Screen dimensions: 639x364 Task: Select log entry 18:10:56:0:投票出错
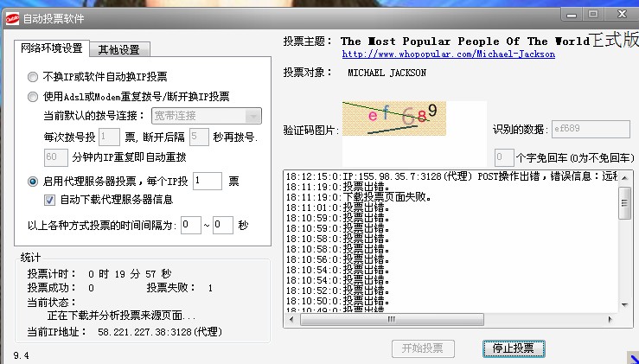(338, 259)
